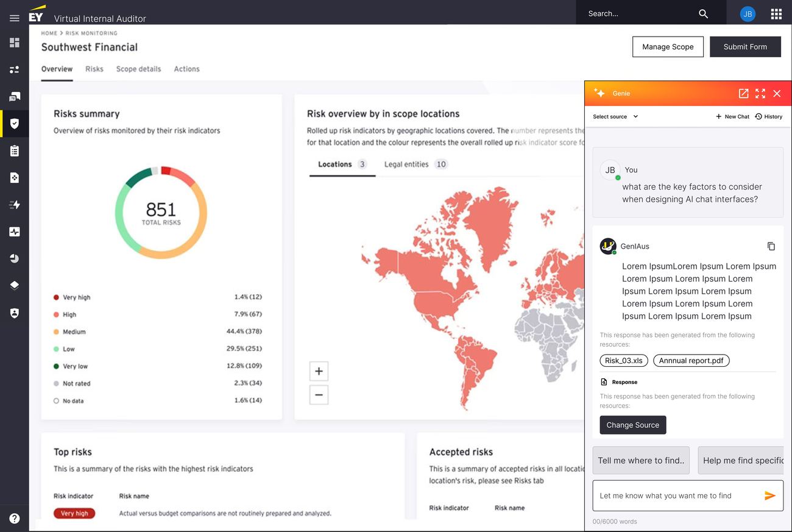
Task: Click the 44.4% (378) value
Action: [x=244, y=332]
